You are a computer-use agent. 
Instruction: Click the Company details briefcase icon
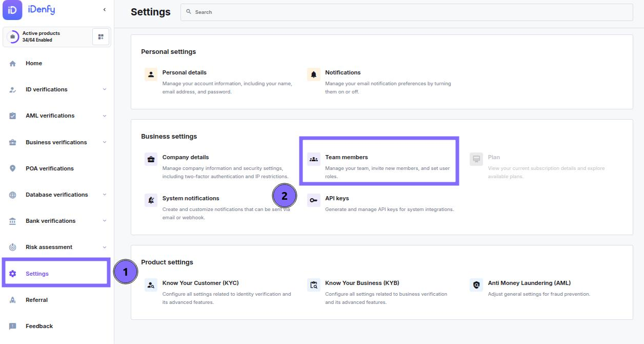pos(151,159)
